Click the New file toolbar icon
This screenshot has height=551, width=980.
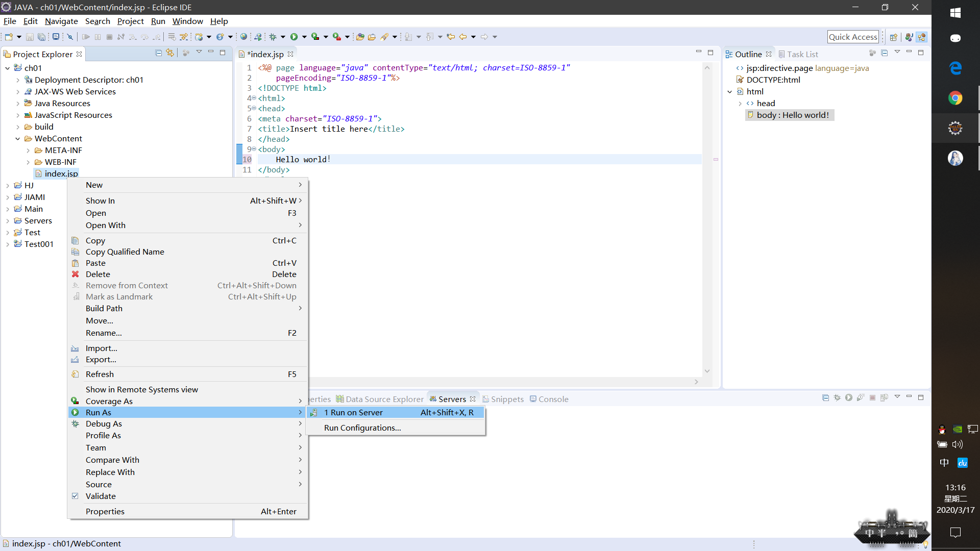tap(9, 37)
